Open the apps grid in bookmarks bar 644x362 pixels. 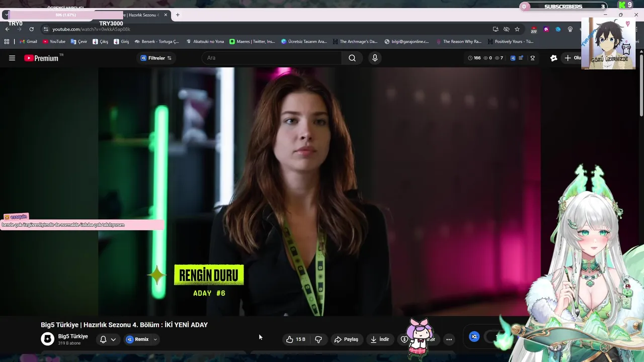[x=7, y=42]
